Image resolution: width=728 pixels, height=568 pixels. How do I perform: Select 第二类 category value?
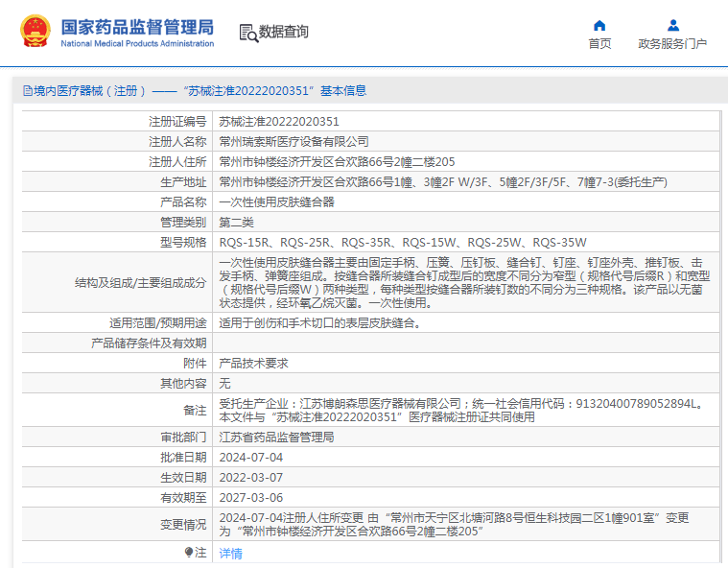coord(236,222)
